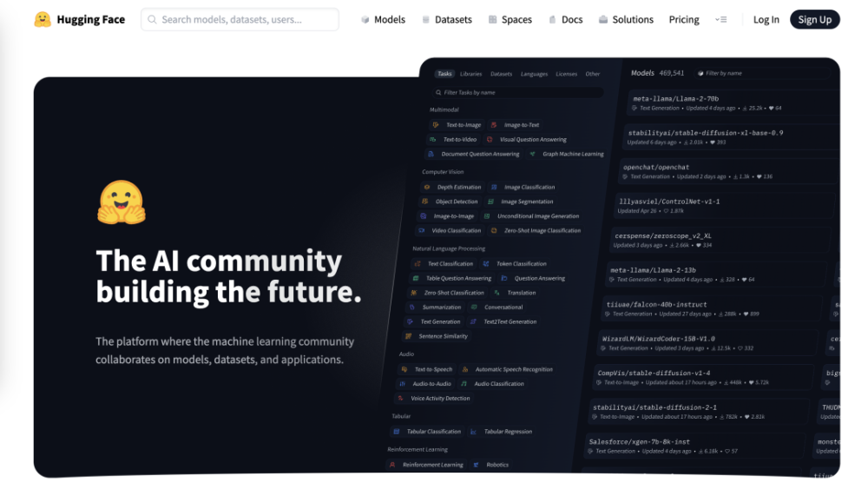
Task: Open stabilityai/stable-diffusion-xl-base-0.9 model card
Action: pyautogui.click(x=730, y=137)
